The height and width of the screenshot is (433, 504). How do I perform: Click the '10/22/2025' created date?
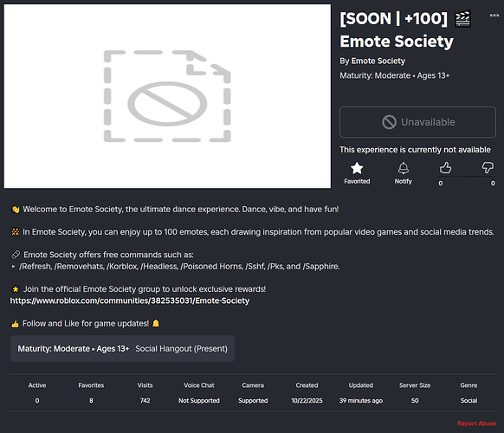[x=307, y=401]
